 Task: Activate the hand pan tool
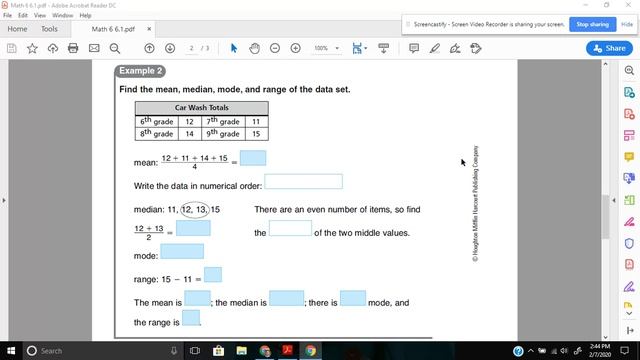tap(254, 49)
